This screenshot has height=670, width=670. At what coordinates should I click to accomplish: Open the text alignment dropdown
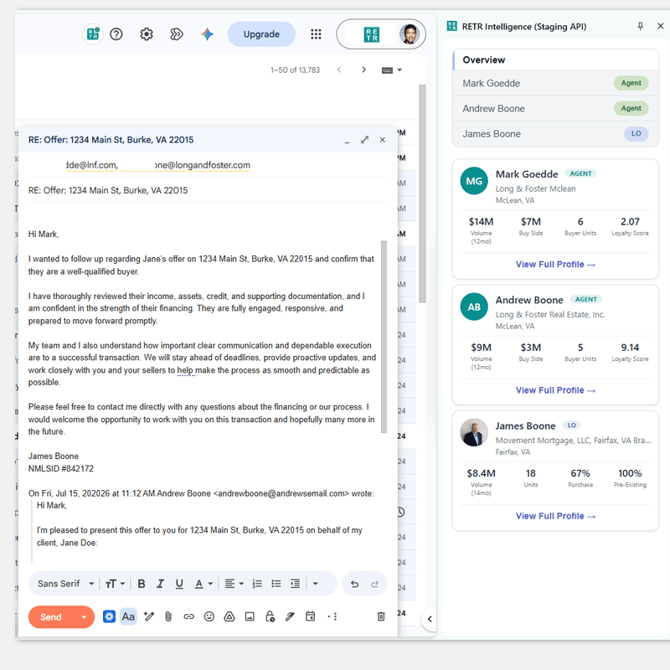pos(234,584)
